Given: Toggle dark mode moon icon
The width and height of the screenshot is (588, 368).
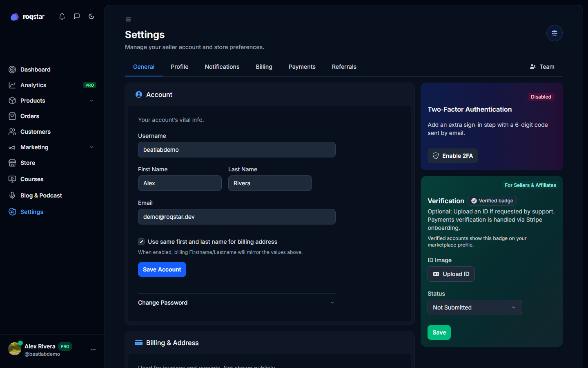Looking at the screenshot, I should 91,16.
